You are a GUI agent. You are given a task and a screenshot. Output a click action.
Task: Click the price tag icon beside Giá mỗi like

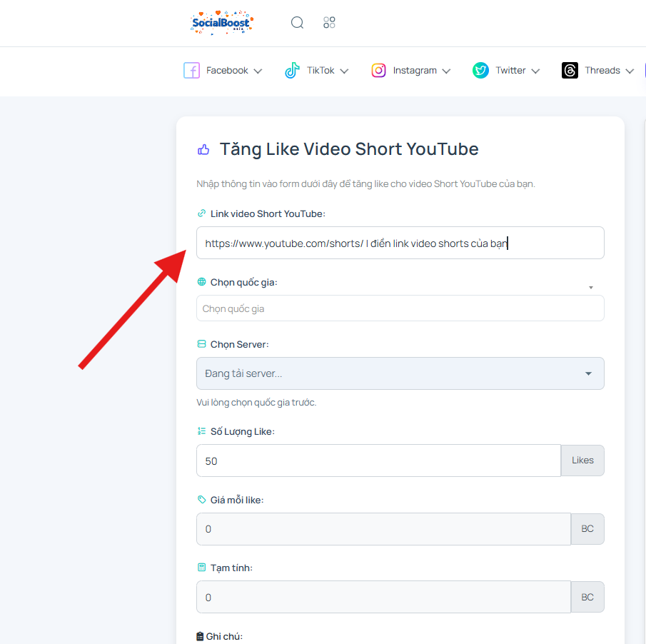pos(201,500)
